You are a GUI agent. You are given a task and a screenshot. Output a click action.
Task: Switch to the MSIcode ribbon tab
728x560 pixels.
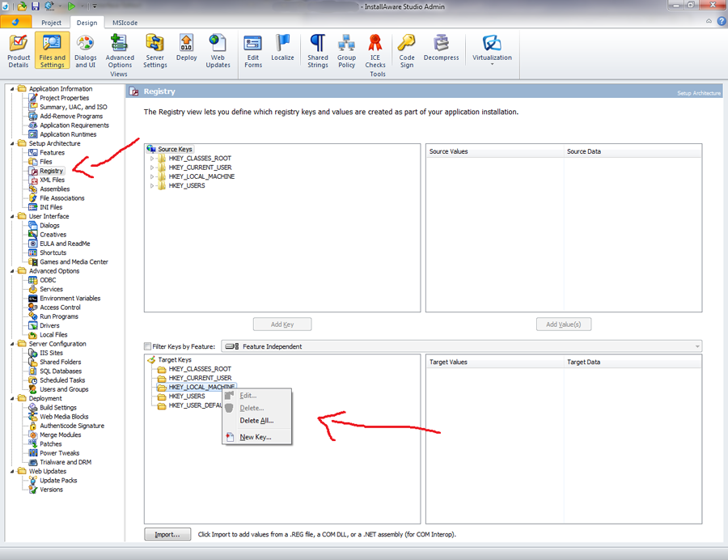pos(125,23)
